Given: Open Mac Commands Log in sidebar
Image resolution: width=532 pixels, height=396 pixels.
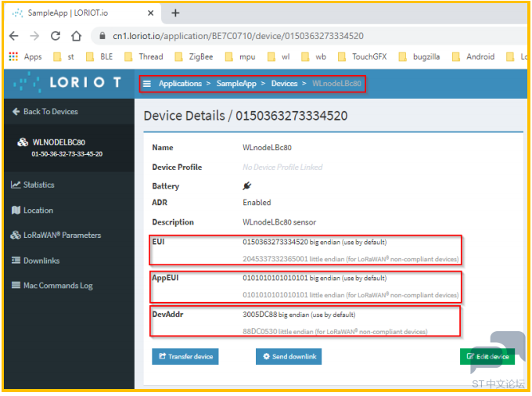Looking at the screenshot, I should (x=52, y=286).
